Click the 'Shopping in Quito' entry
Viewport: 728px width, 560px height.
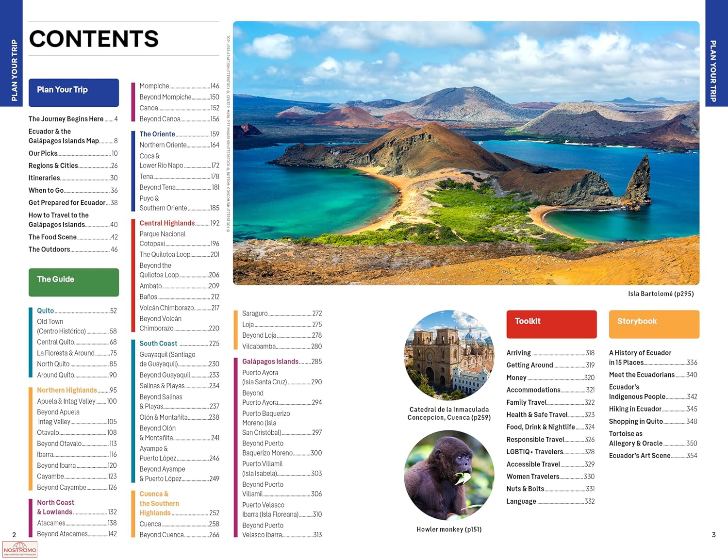[653, 422]
